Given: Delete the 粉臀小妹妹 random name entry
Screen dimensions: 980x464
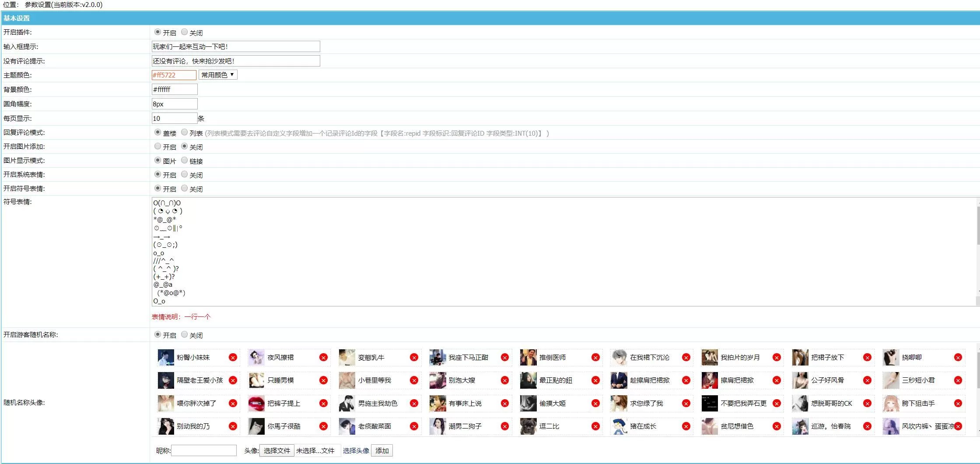Looking at the screenshot, I should (233, 358).
